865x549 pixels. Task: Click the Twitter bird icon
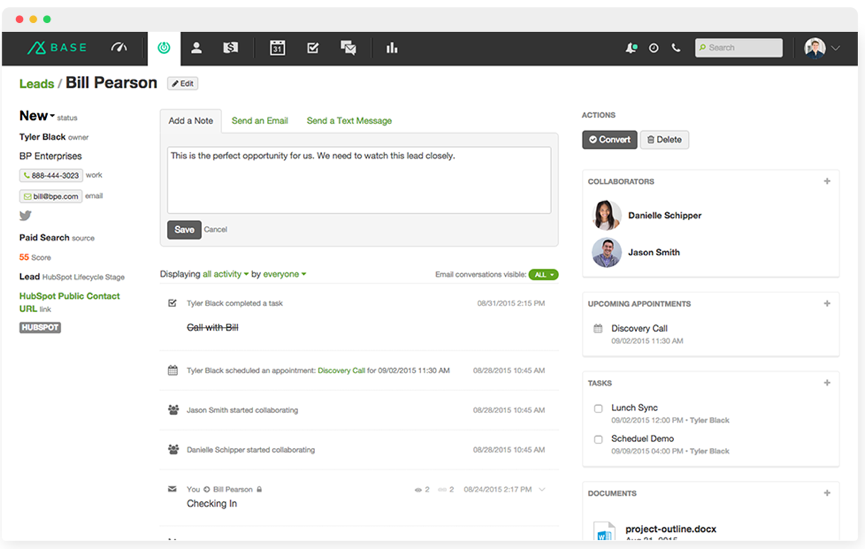25,216
